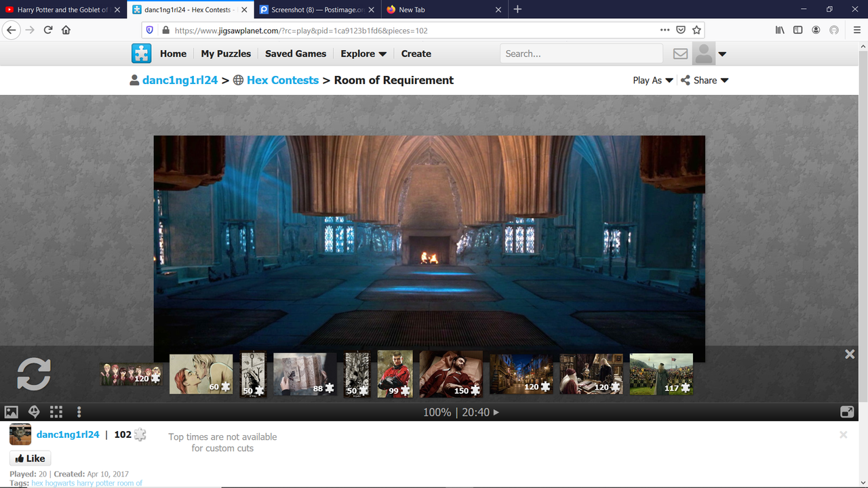The height and width of the screenshot is (488, 868).
Task: Click the ghost image icon
Action: click(x=34, y=411)
